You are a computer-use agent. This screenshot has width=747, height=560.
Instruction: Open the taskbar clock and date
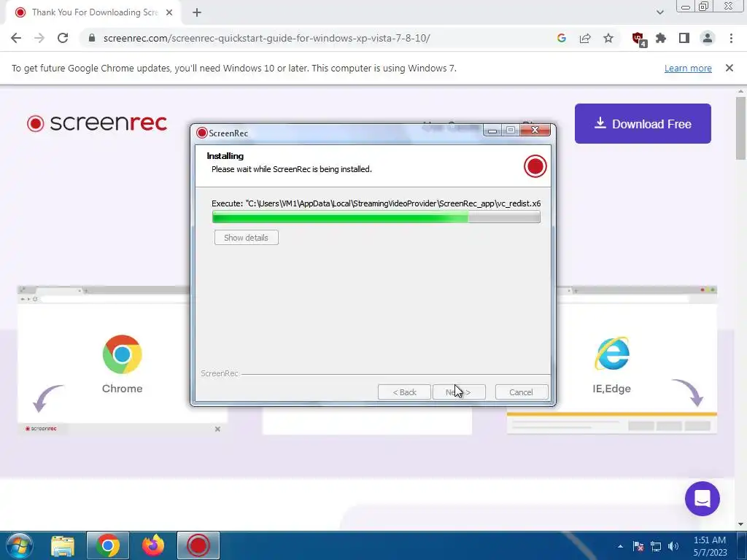(x=710, y=546)
